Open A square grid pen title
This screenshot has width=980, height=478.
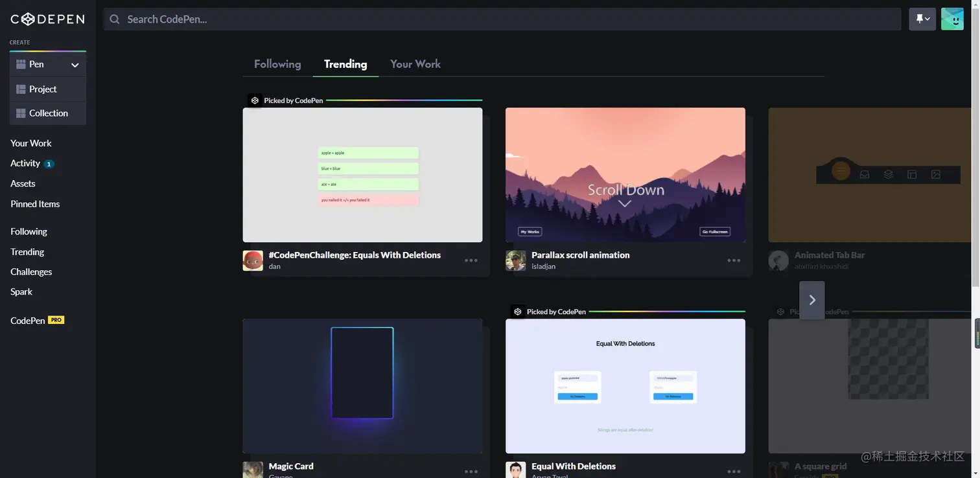tap(821, 466)
